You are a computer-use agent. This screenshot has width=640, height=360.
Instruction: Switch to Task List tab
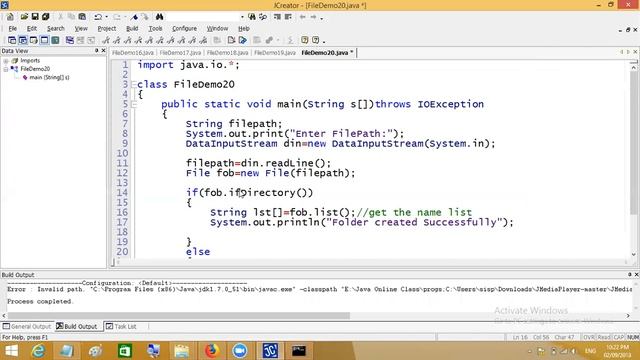[x=121, y=327]
